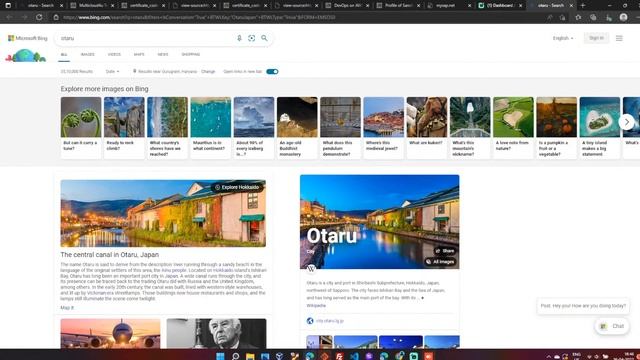Screen dimensions: 640x360
Task: Open the Date filter dropdown
Action: coord(112,71)
